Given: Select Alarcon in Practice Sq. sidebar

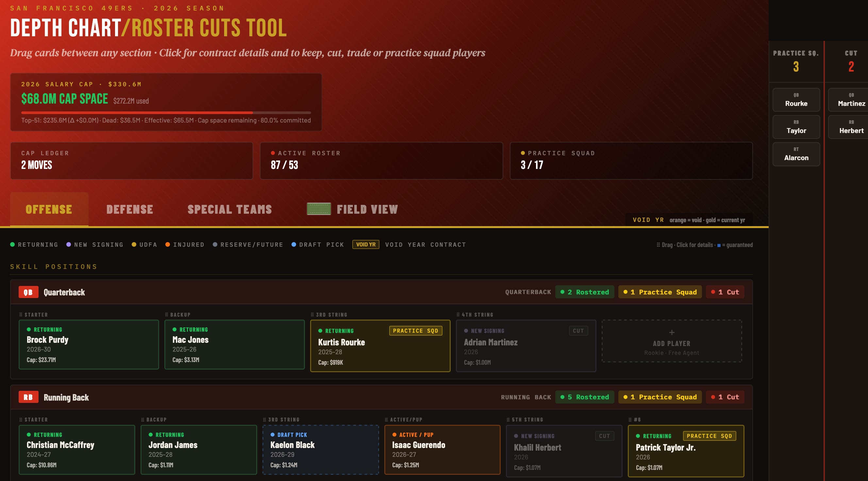Looking at the screenshot, I should (x=796, y=154).
